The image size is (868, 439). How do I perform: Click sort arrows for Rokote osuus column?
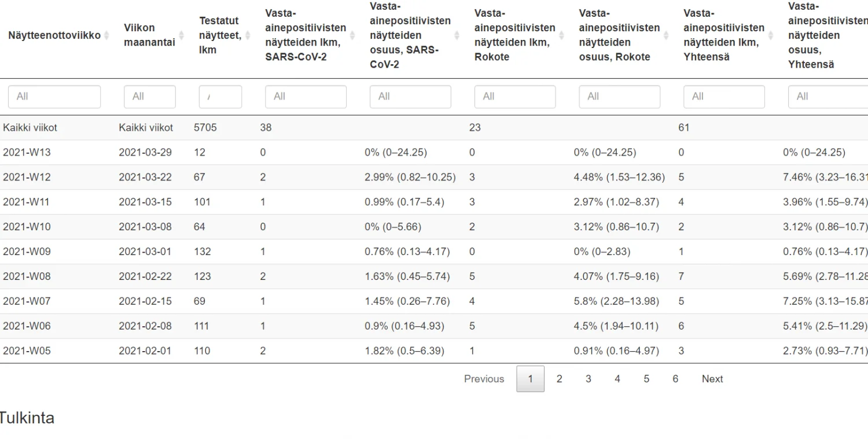666,35
